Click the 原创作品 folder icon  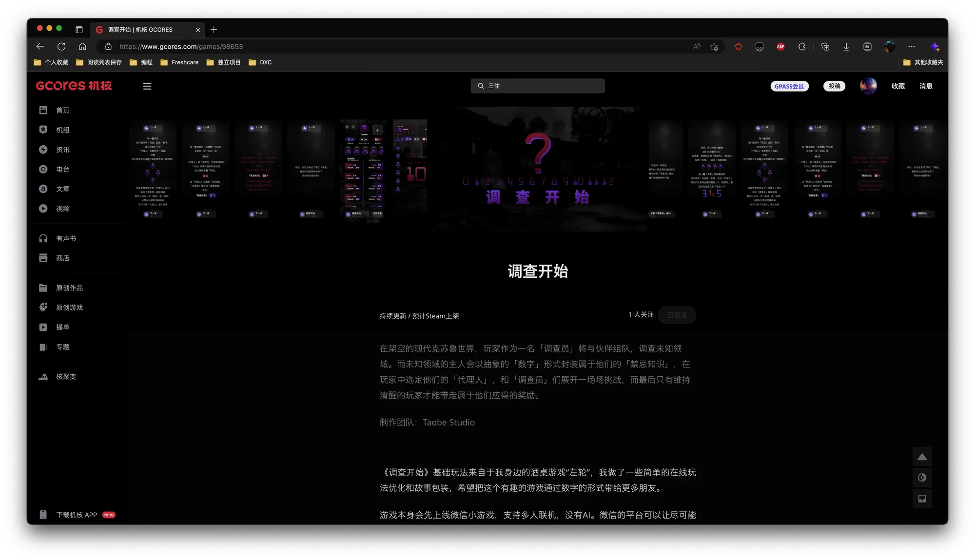[x=43, y=288]
